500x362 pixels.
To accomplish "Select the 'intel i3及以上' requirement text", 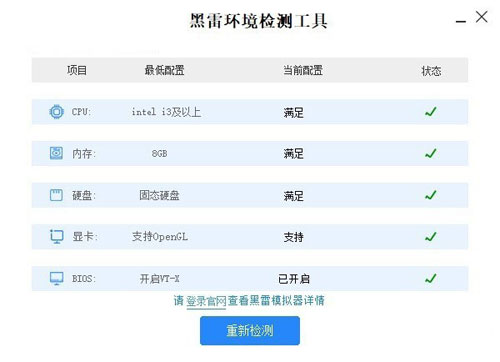I will click(x=166, y=112).
